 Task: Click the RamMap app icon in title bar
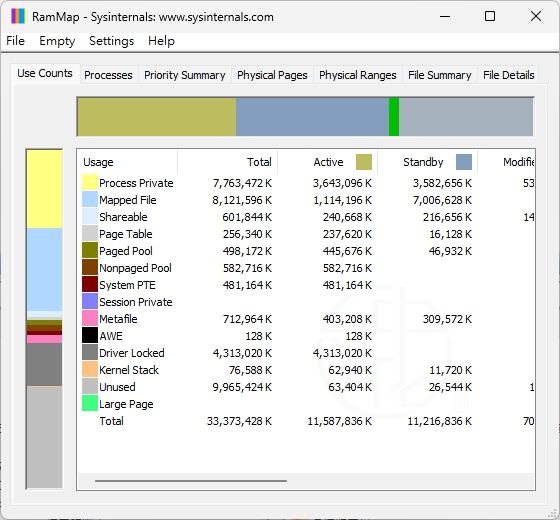(18, 16)
